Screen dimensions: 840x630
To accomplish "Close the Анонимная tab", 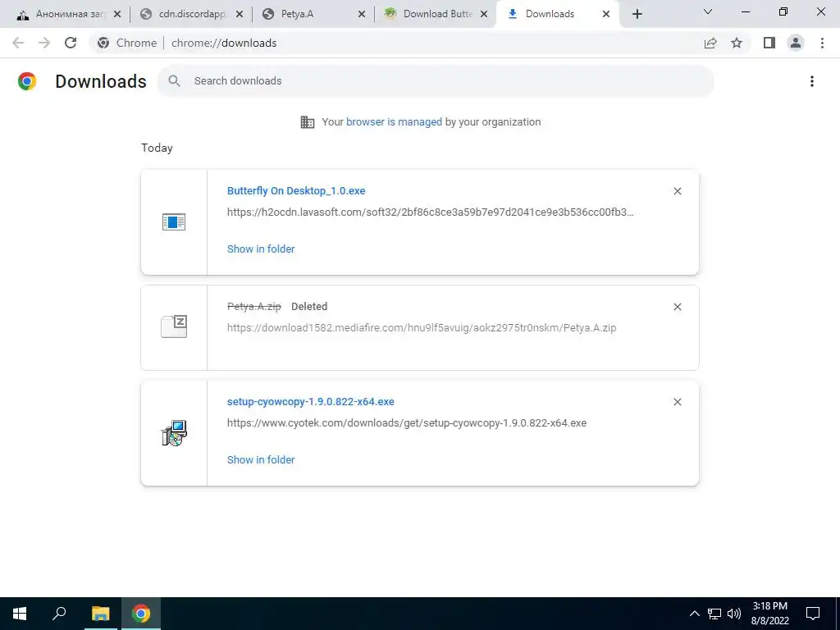I will [x=117, y=15].
